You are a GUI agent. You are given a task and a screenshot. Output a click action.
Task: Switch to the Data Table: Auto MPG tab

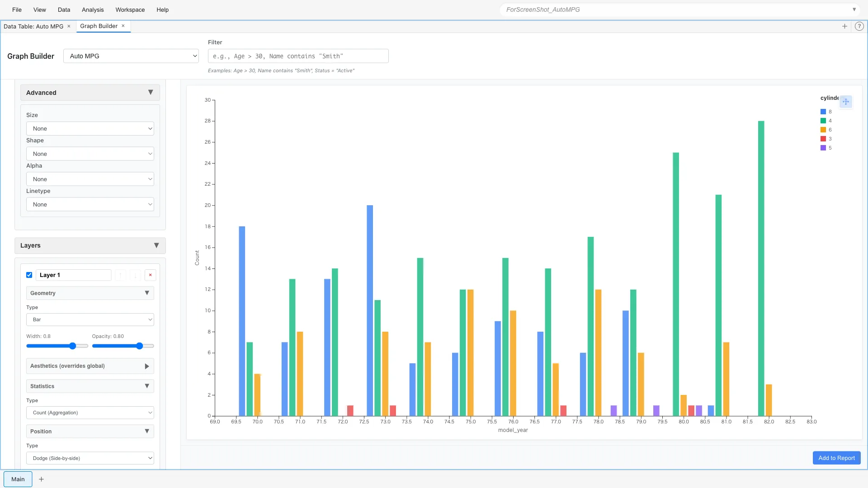[x=34, y=26]
